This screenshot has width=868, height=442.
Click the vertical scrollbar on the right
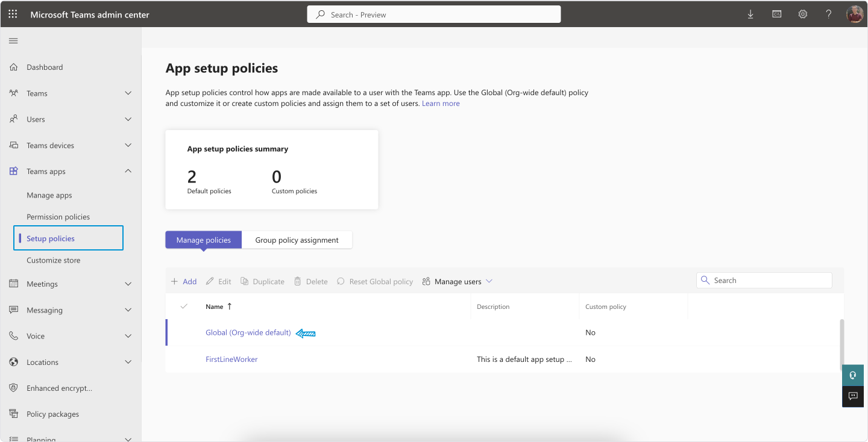pyautogui.click(x=842, y=345)
